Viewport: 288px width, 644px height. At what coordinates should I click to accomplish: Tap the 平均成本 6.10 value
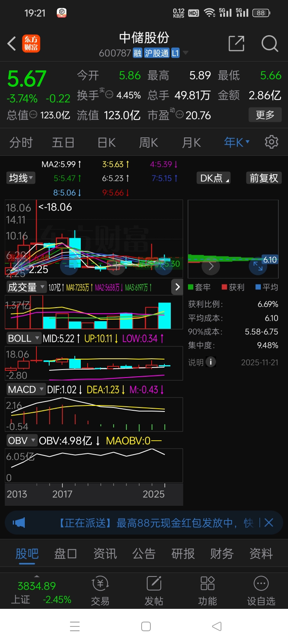272,318
